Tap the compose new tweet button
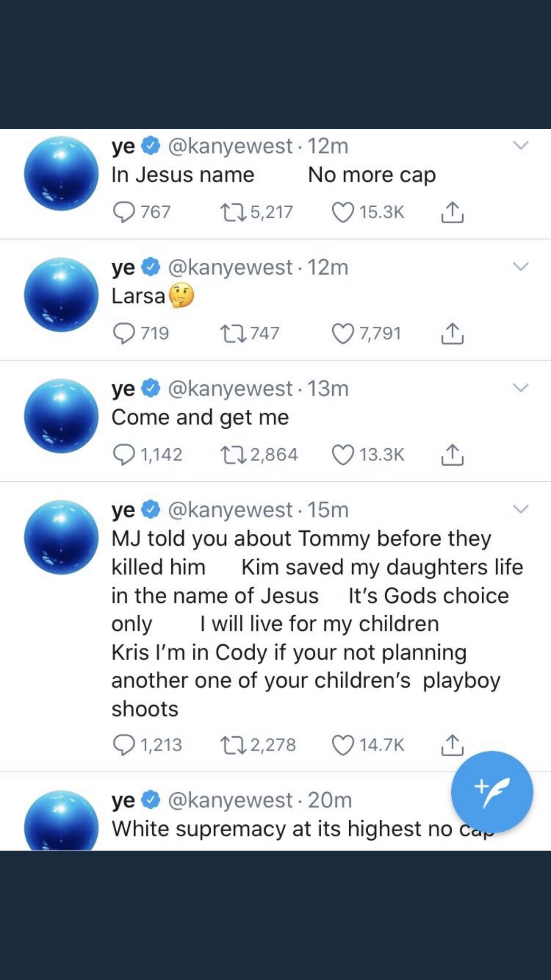Image resolution: width=551 pixels, height=980 pixels. point(492,792)
